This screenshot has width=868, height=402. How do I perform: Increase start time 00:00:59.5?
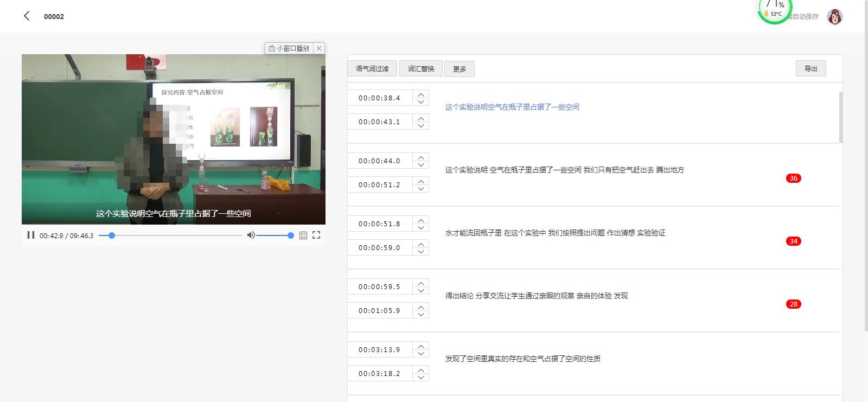(421, 283)
